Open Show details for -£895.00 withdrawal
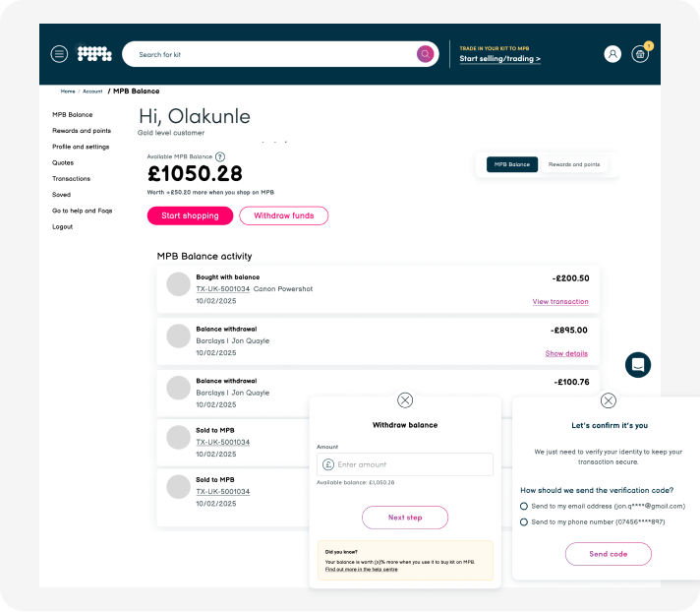 [566, 353]
